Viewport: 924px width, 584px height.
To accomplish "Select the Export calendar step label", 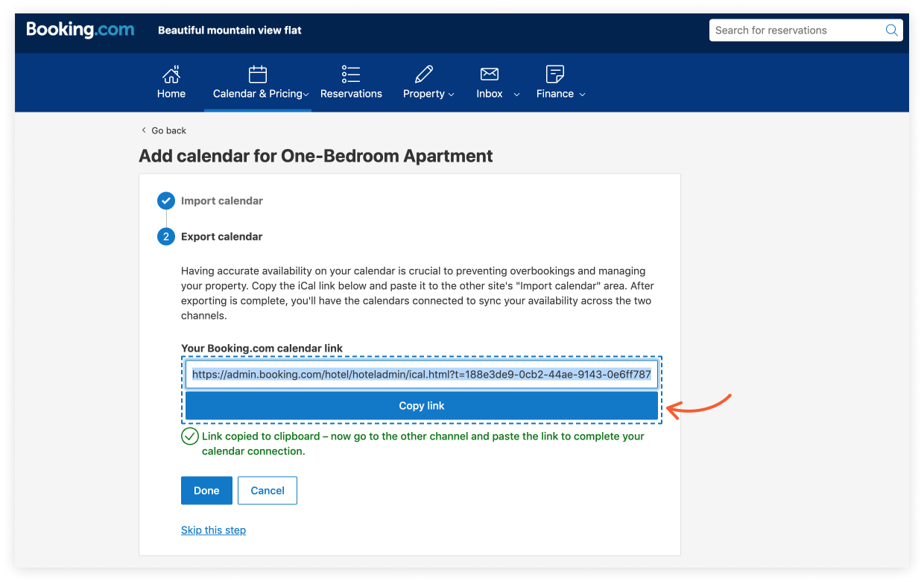I will pos(222,237).
